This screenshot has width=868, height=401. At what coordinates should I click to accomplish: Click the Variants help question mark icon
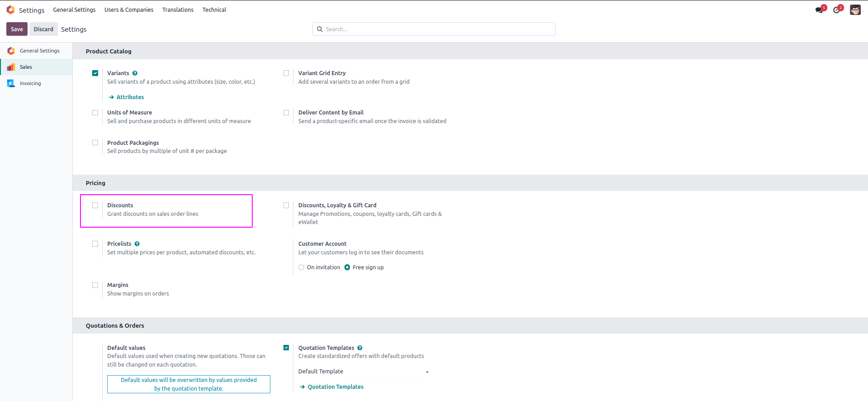tap(135, 73)
